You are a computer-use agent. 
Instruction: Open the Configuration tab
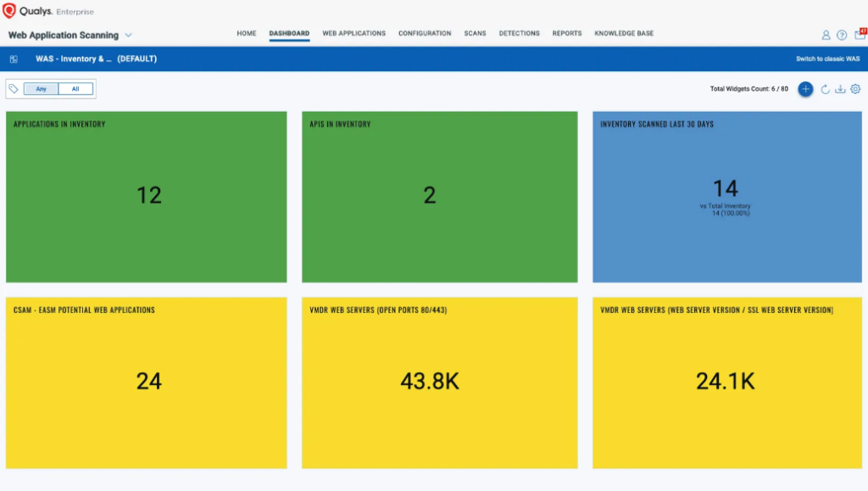[x=425, y=33]
